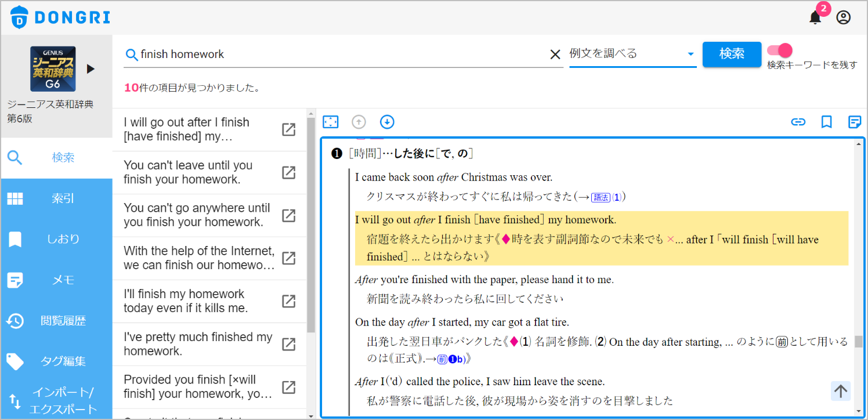Image resolution: width=868 pixels, height=420 pixels.
Task: Click example 'After I('d) called the police'
Action: (x=480, y=382)
